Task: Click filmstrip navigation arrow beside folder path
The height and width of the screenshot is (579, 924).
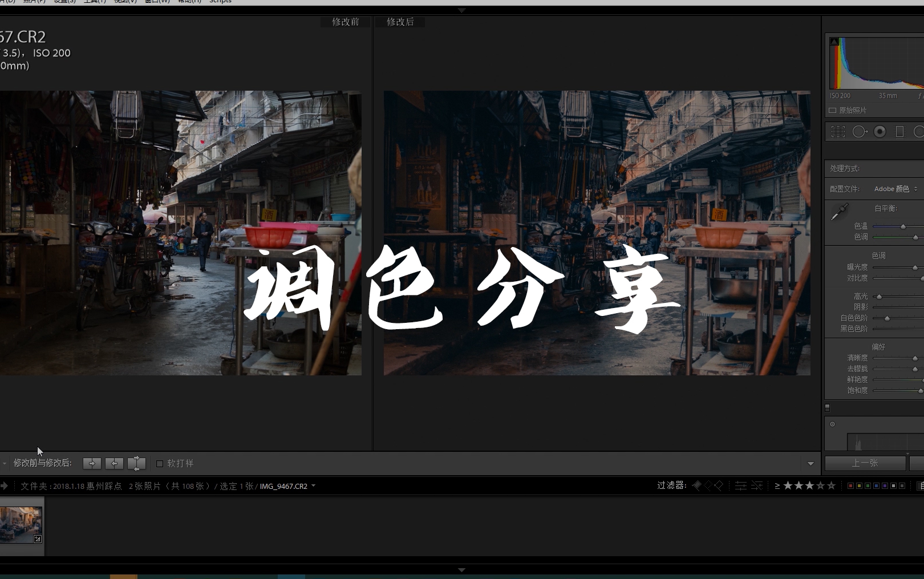Action: pos(5,486)
